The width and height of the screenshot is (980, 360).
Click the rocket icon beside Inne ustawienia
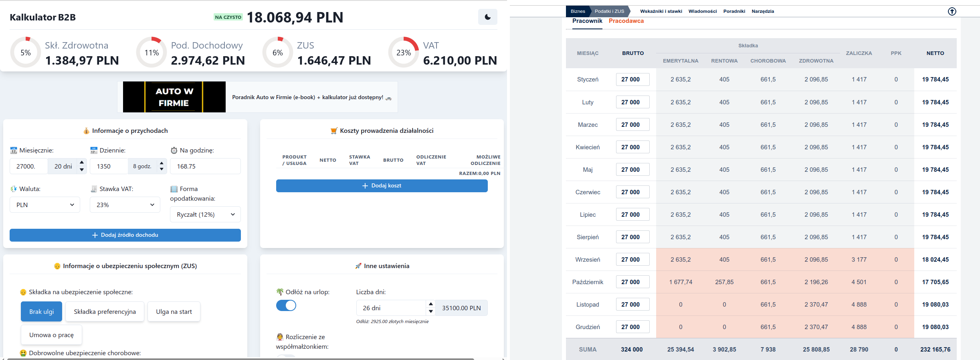(358, 266)
